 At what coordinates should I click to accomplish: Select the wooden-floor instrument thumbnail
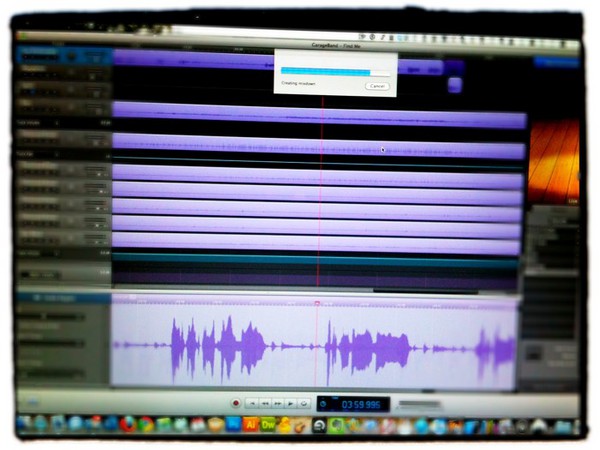click(x=554, y=163)
